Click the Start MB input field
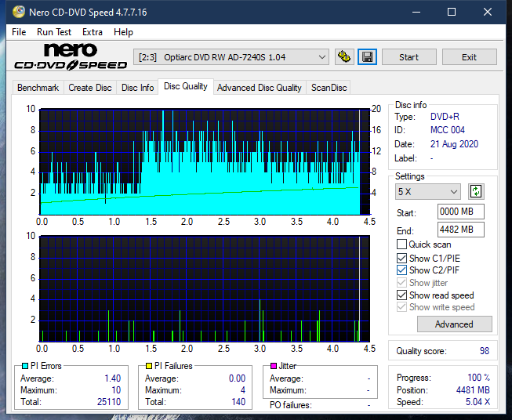The height and width of the screenshot is (420, 512). pyautogui.click(x=460, y=212)
